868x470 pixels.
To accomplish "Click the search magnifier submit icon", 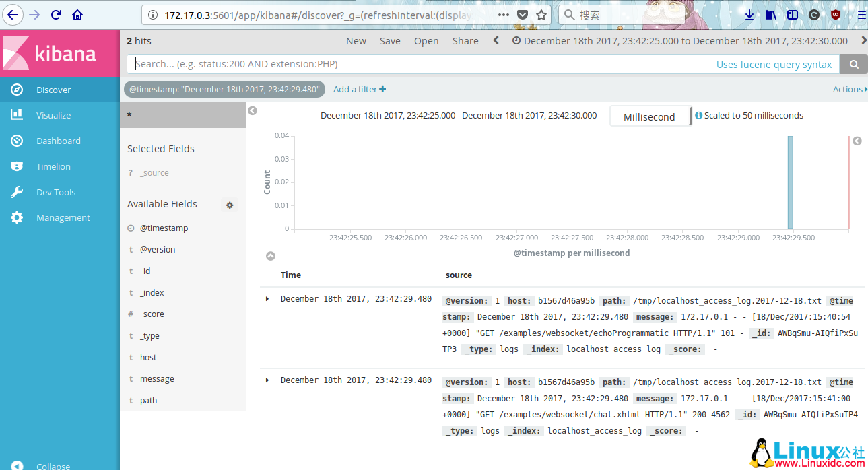I will click(x=853, y=64).
